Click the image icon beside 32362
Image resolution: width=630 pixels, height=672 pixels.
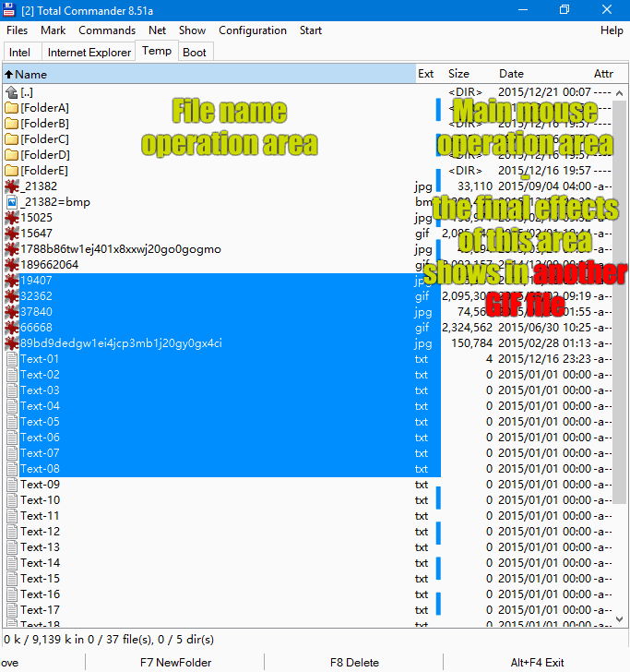pyautogui.click(x=12, y=296)
